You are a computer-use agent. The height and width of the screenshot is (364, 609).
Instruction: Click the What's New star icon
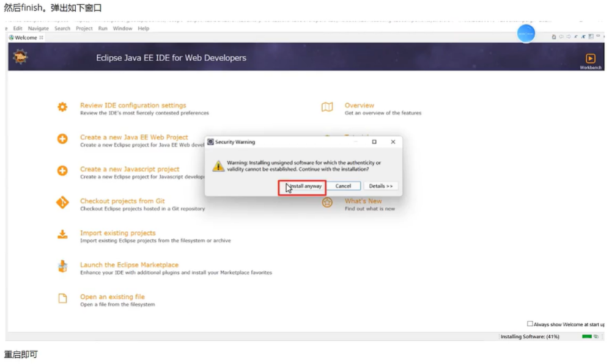click(327, 202)
